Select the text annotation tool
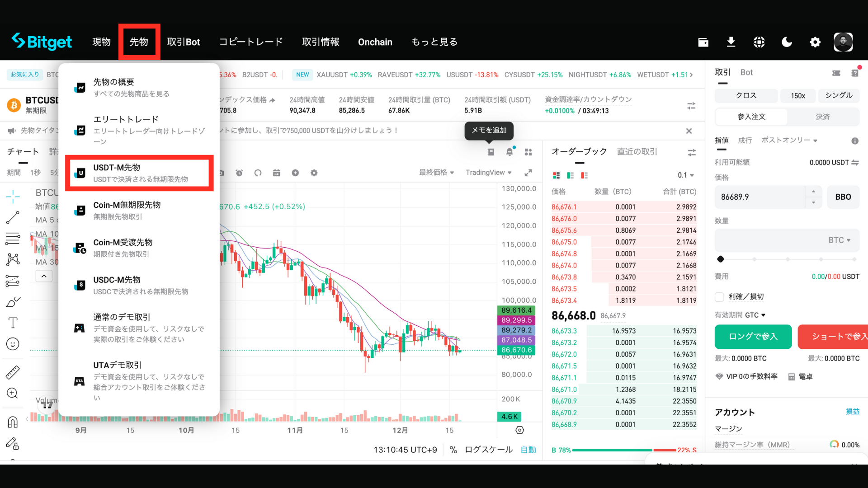 click(13, 323)
